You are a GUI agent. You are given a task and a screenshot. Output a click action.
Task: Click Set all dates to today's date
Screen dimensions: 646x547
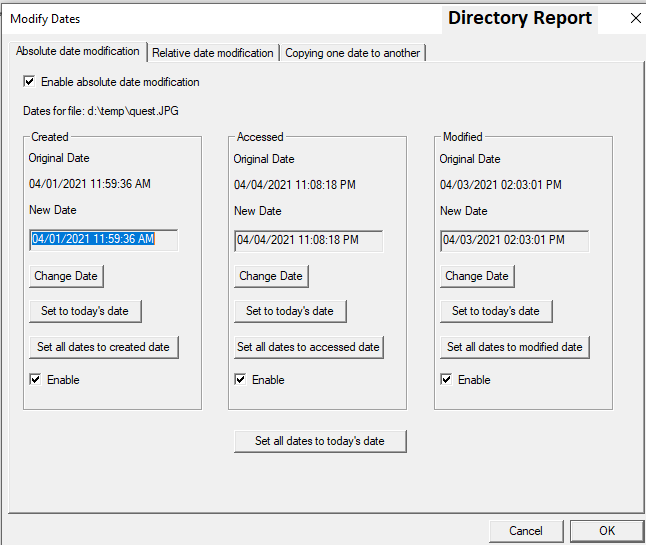320,441
